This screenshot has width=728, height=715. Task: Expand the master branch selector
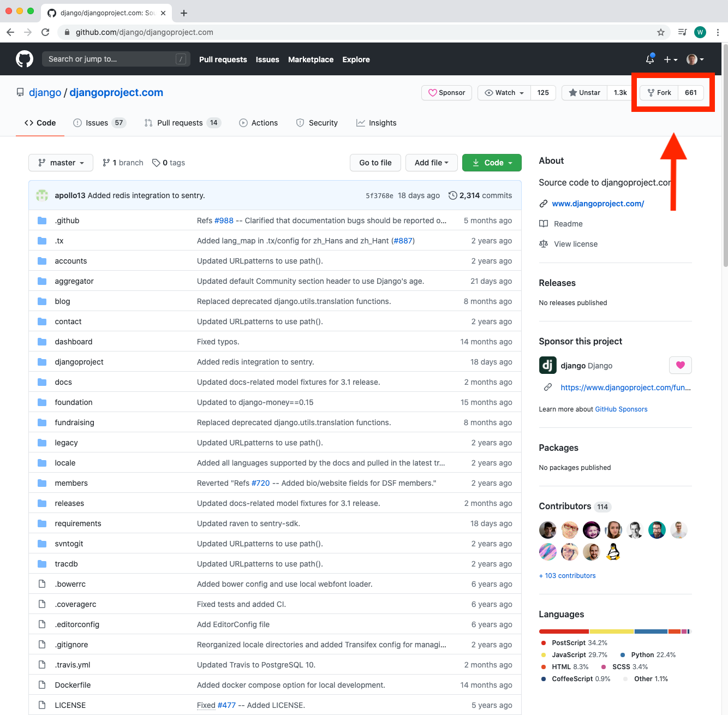(x=61, y=163)
